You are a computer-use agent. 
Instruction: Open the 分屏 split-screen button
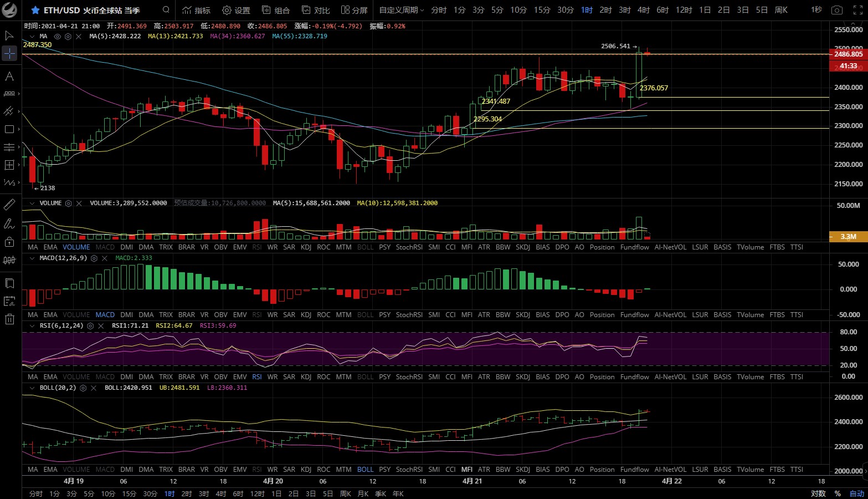pos(355,11)
